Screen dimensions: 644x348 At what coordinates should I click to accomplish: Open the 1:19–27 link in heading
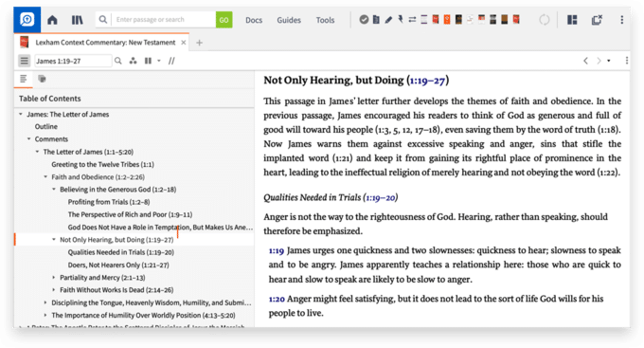point(427,81)
